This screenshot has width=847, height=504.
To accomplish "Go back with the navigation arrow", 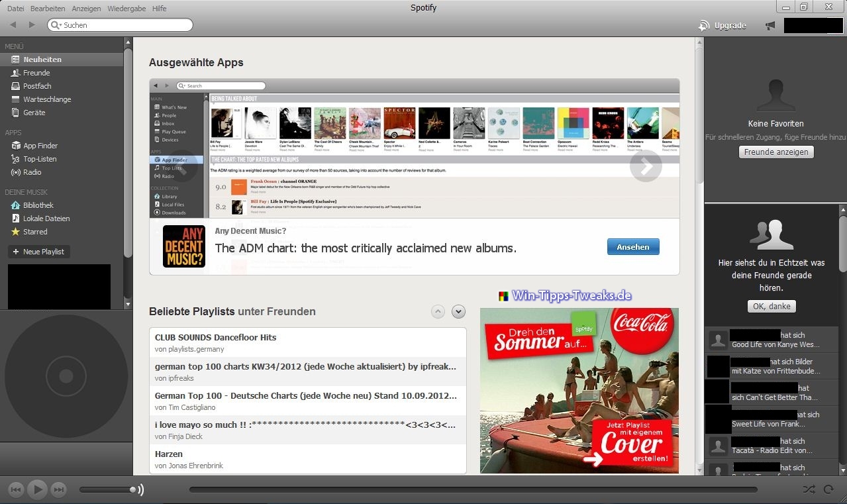I will tap(13, 25).
